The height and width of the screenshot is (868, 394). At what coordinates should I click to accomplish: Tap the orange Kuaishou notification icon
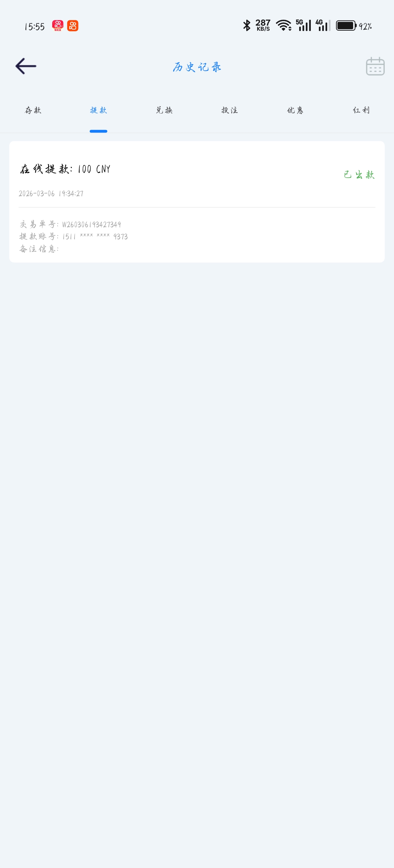(x=73, y=26)
